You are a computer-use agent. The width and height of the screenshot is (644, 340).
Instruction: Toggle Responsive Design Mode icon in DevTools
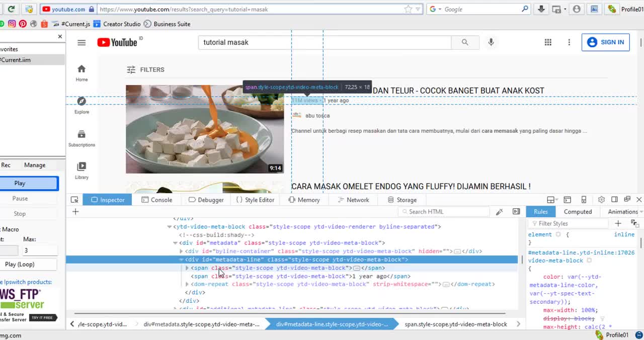point(584,200)
